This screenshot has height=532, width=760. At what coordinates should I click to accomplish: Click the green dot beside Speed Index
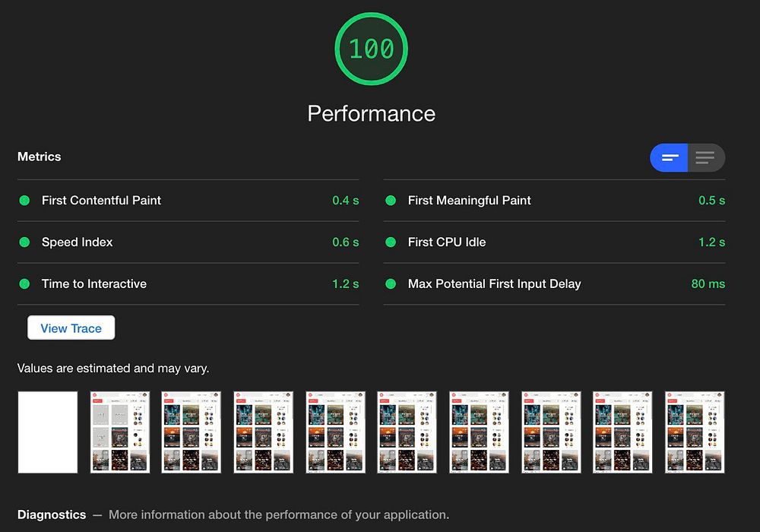[x=24, y=242]
